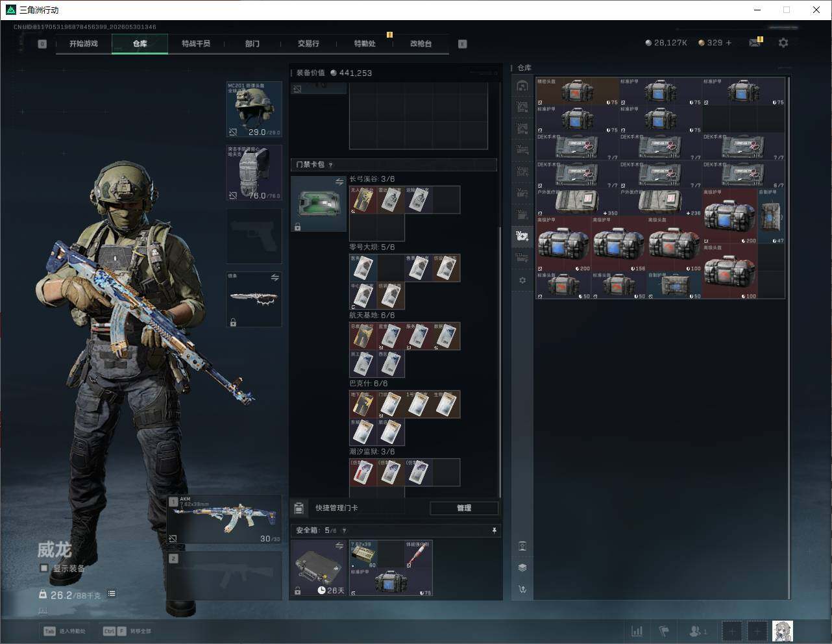Select the gold keycard under 长弓溪谷
The height and width of the screenshot is (644, 832).
[x=363, y=200]
